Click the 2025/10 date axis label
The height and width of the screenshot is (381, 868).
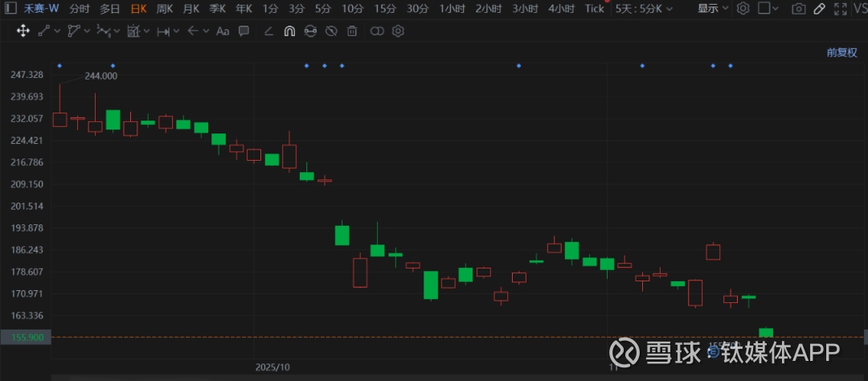[x=272, y=367]
